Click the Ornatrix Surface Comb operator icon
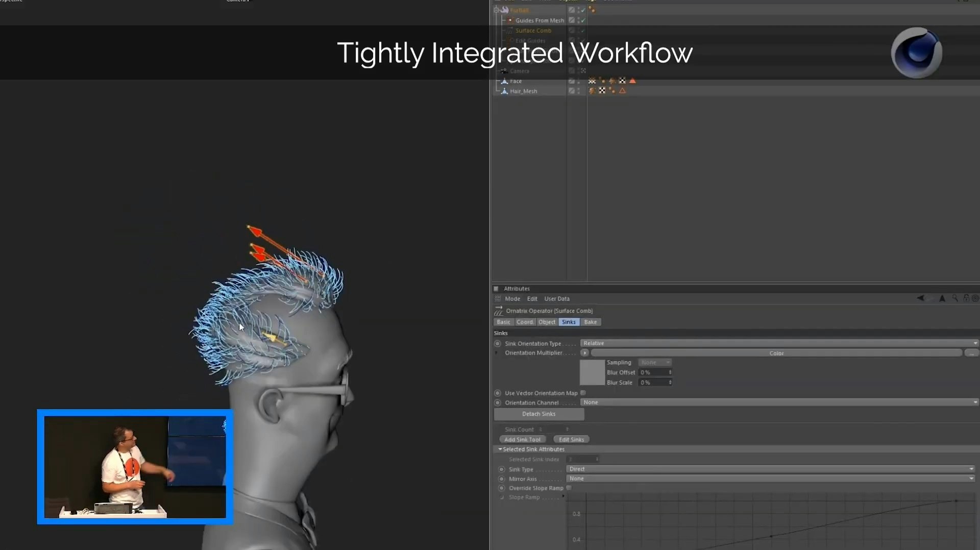 pyautogui.click(x=499, y=311)
